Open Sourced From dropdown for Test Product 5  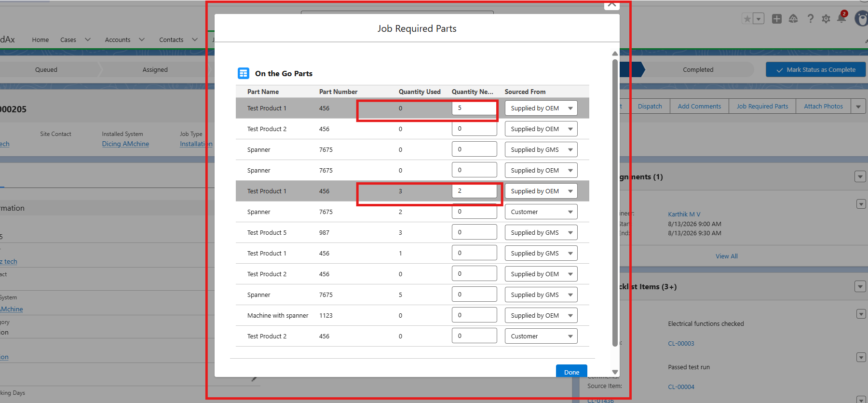541,232
